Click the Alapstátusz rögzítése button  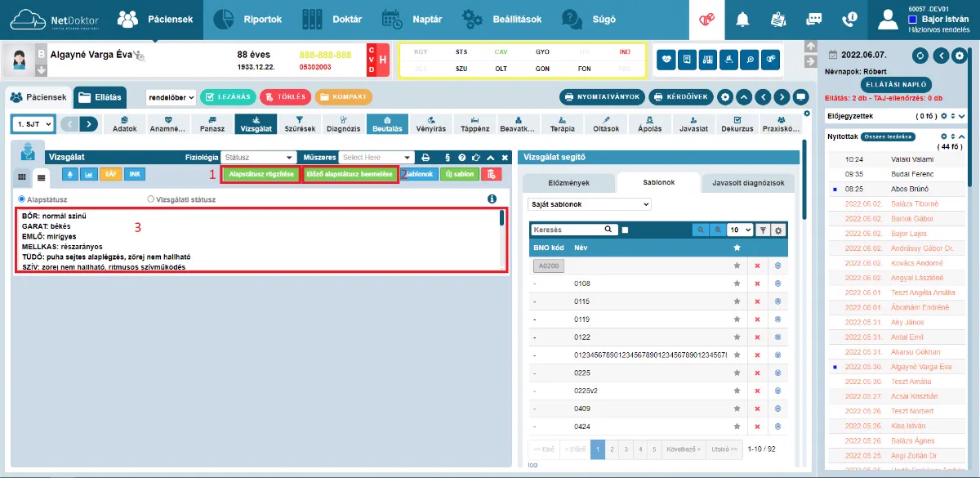pos(261,174)
